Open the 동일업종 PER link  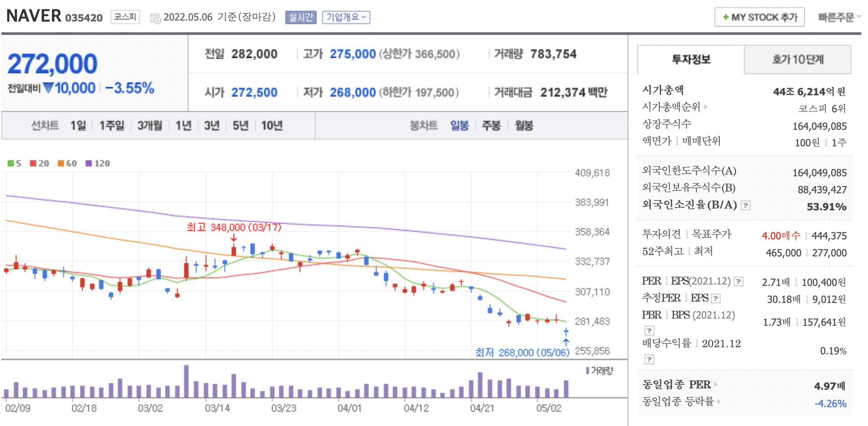click(x=679, y=384)
